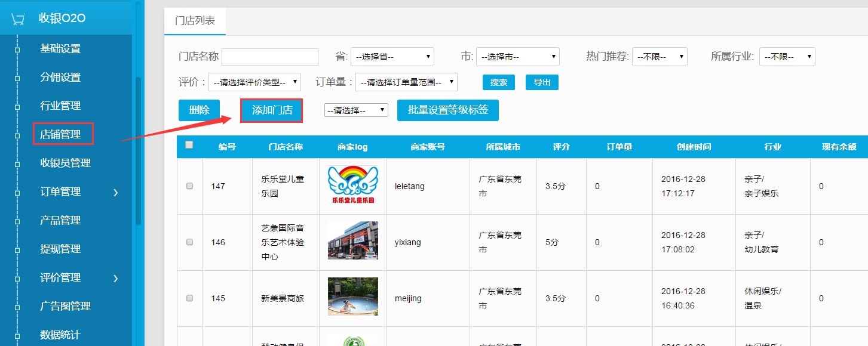868x346 pixels.
Task: Open the 市 city dropdown
Action: pos(518,57)
